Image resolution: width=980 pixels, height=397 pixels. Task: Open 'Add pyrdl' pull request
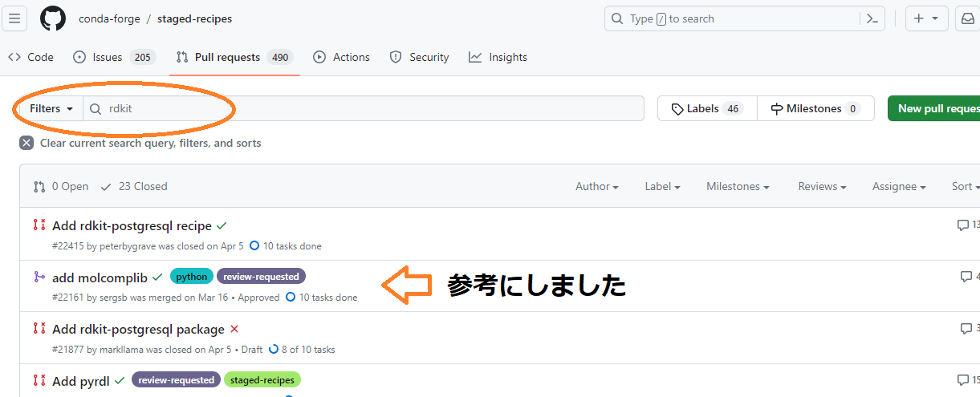81,381
